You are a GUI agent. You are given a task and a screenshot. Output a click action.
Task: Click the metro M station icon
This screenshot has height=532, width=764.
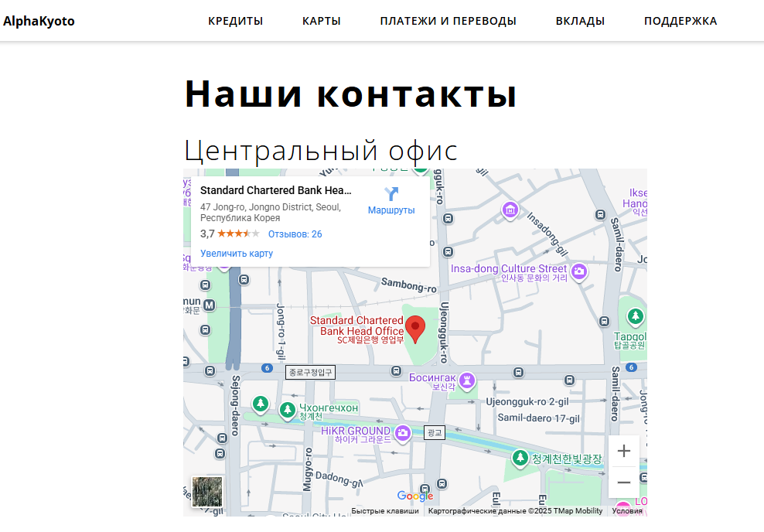[209, 305]
